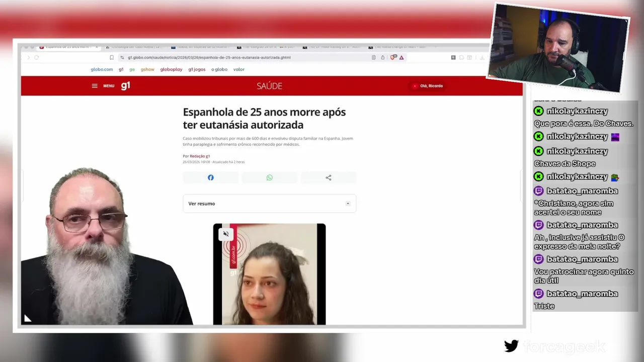The width and height of the screenshot is (644, 362).
Task: Play the article video thumbnail
Action: [269, 274]
